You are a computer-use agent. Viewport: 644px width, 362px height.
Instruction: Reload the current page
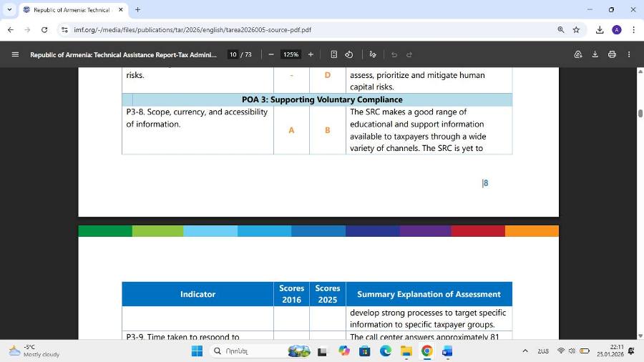tap(44, 30)
